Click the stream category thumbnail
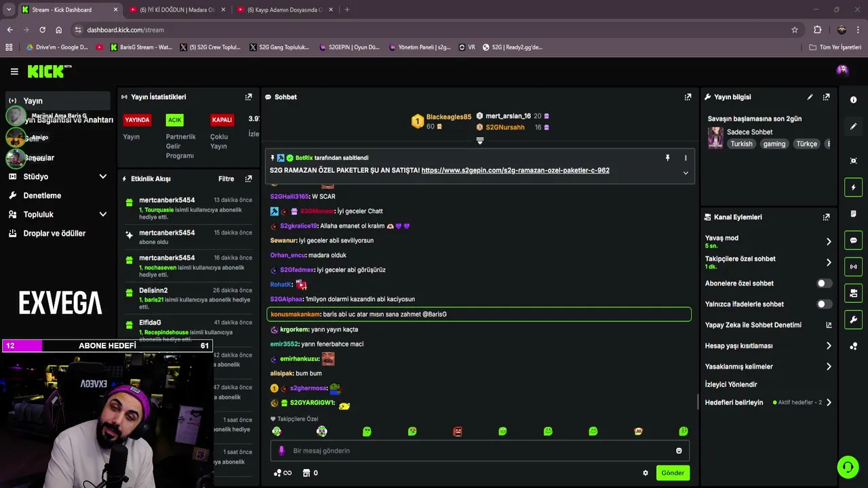This screenshot has width=868, height=488. click(715, 138)
